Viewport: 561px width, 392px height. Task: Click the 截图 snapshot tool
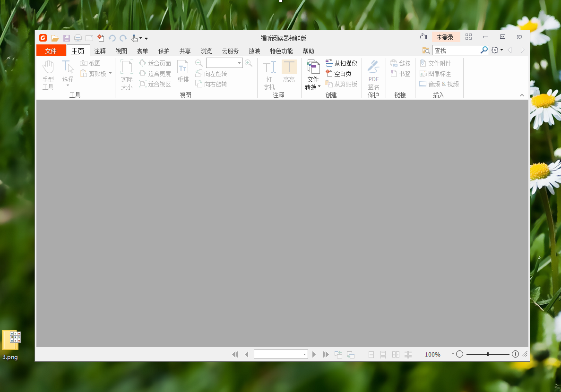tap(91, 63)
